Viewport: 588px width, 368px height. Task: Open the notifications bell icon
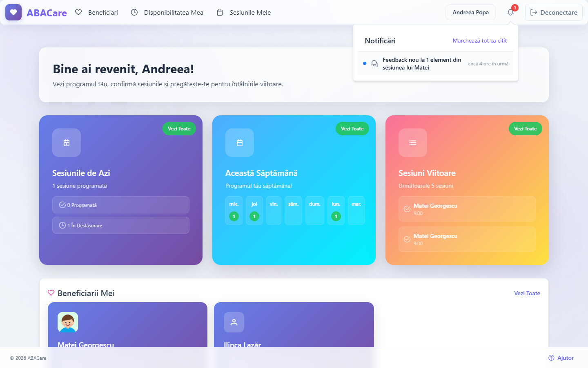[x=510, y=12]
